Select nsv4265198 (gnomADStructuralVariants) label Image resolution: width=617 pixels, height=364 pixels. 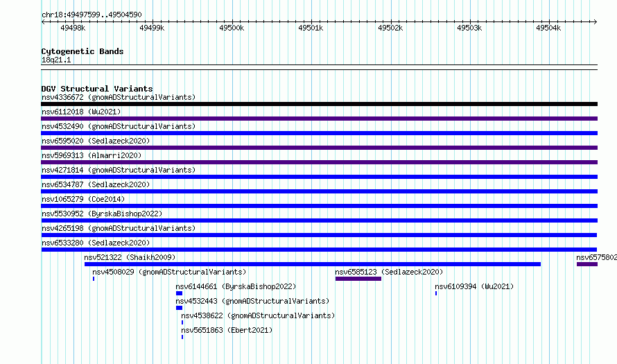pos(119,228)
